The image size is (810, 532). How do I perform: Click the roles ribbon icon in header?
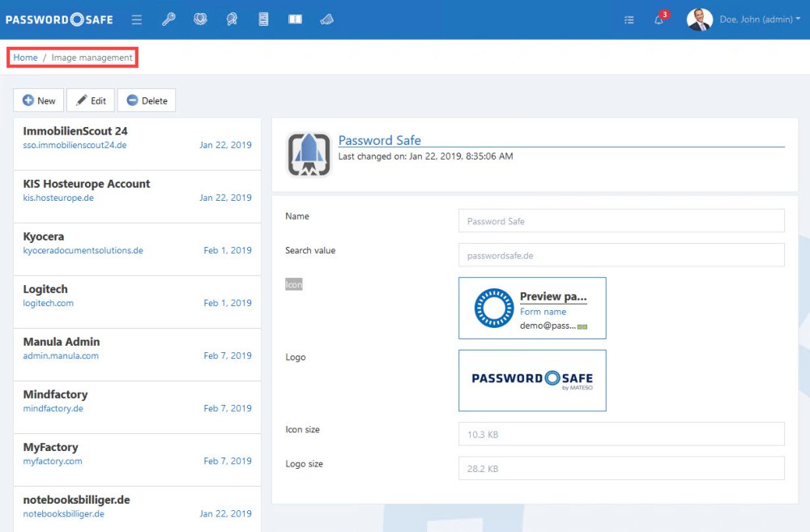pyautogui.click(x=232, y=19)
